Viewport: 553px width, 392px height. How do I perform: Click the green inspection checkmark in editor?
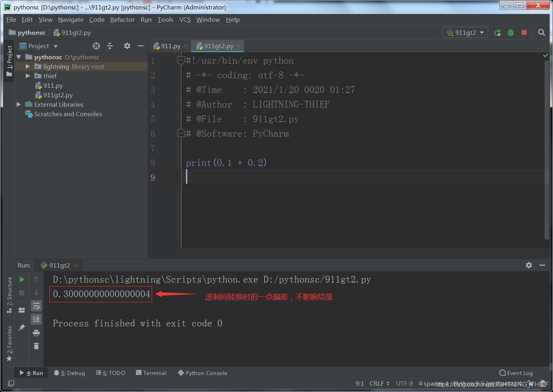546,56
